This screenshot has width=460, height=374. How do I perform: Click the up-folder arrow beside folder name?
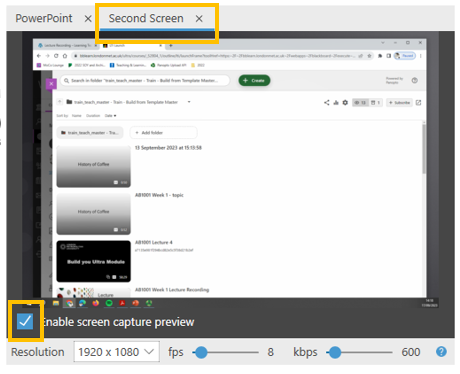click(60, 102)
